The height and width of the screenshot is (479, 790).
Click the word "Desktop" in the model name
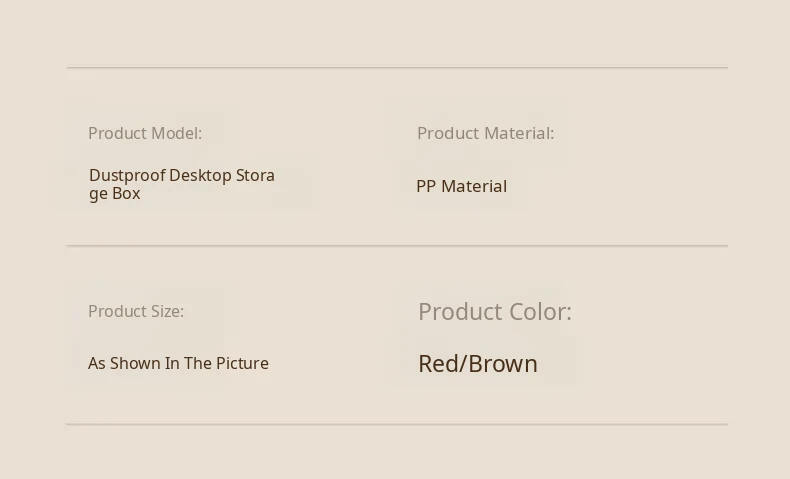(x=200, y=175)
